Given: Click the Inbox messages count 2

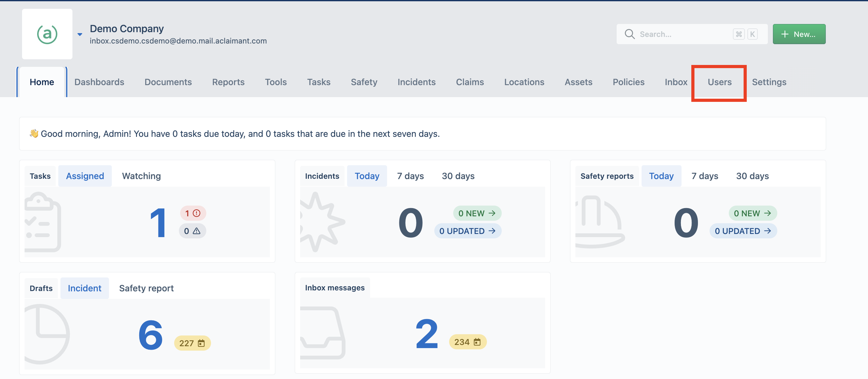Looking at the screenshot, I should click(x=426, y=334).
